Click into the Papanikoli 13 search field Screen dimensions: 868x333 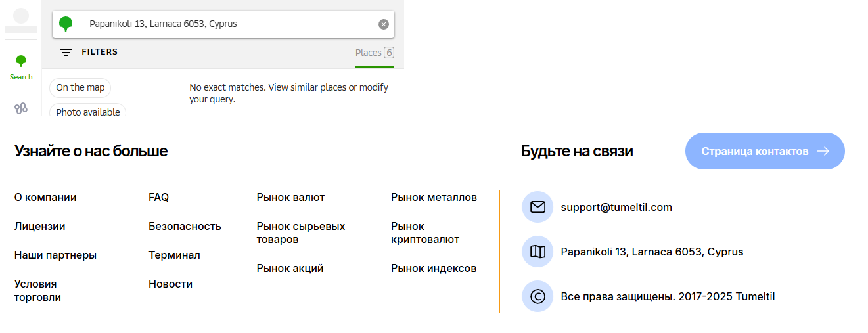(x=223, y=24)
